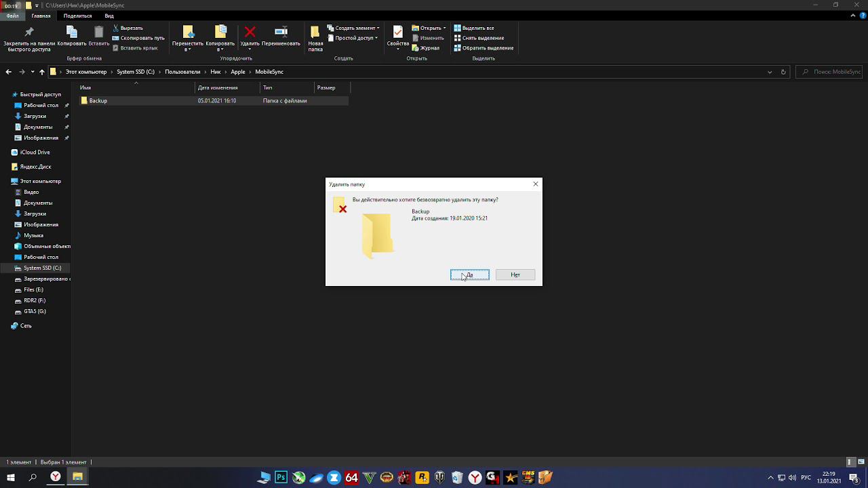Click Apple in the address breadcrumb
Screen dimensions: 868x488
(238, 72)
